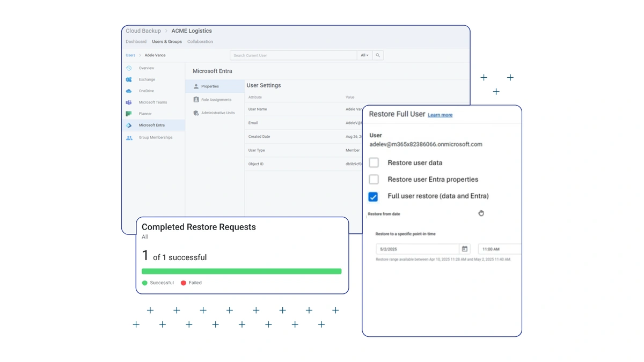Select the Microsoft Teams sidebar icon

tap(129, 102)
